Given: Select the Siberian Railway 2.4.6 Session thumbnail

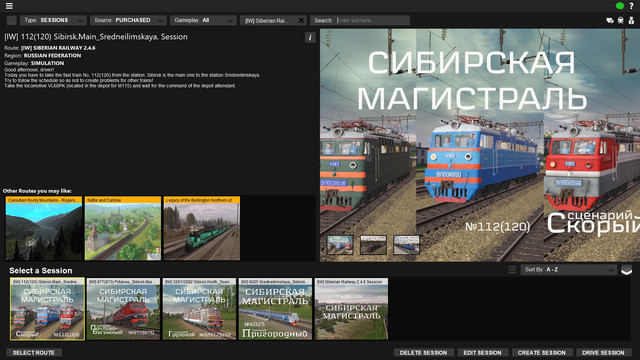Looking at the screenshot, I should point(351,309).
